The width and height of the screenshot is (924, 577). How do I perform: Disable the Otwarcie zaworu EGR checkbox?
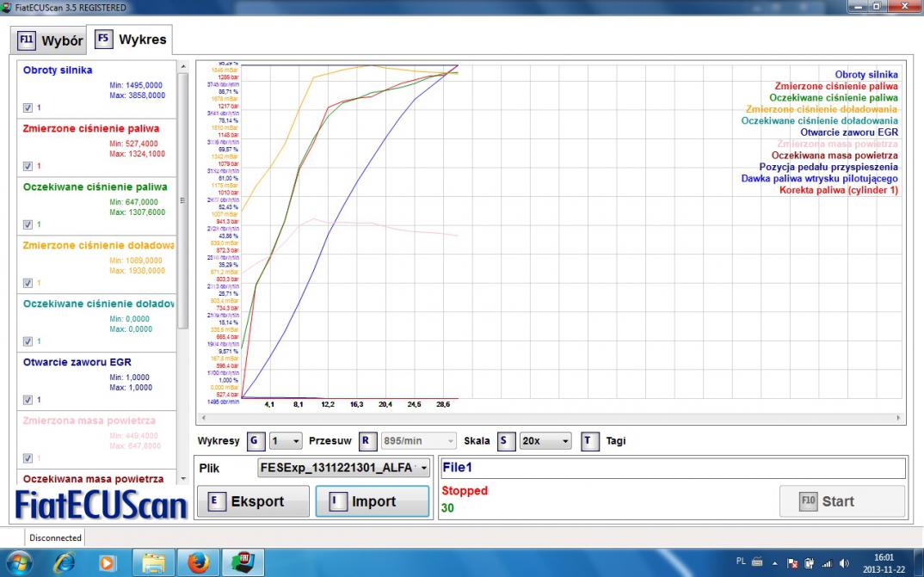tap(28, 400)
